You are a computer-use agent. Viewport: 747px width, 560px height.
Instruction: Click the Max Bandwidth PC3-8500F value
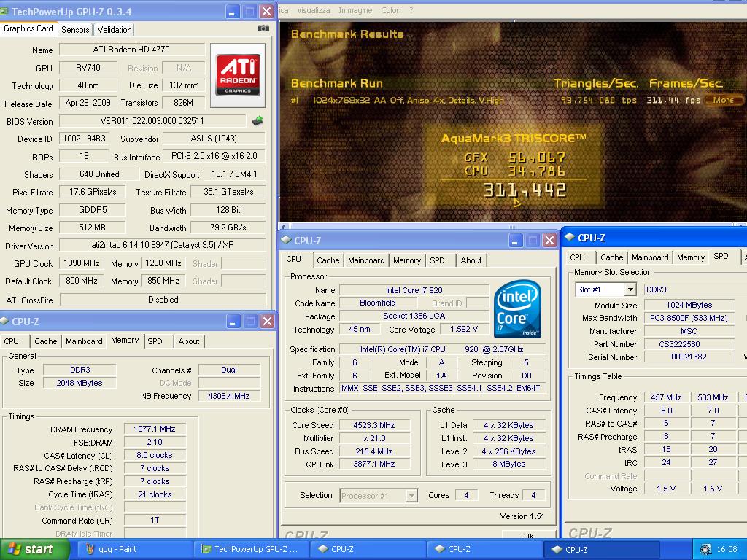689,318
